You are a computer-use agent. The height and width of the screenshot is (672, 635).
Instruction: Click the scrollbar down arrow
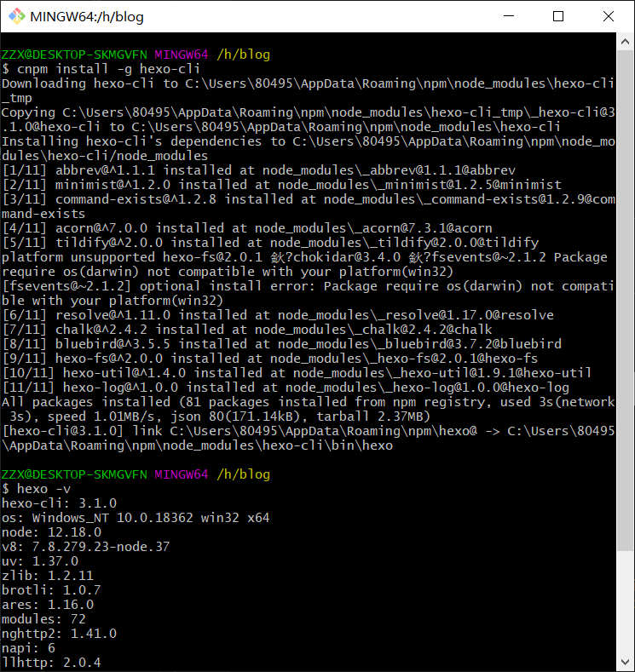[625, 662]
